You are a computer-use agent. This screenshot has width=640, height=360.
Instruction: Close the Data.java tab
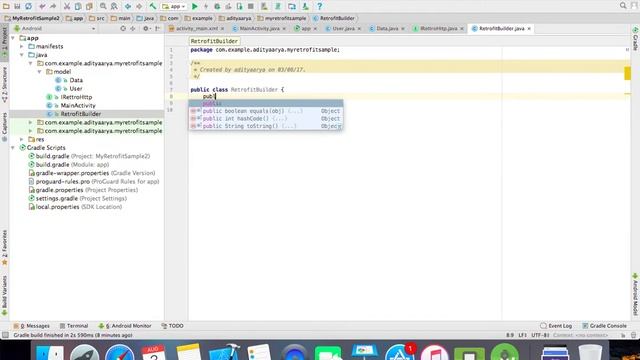tap(402, 29)
